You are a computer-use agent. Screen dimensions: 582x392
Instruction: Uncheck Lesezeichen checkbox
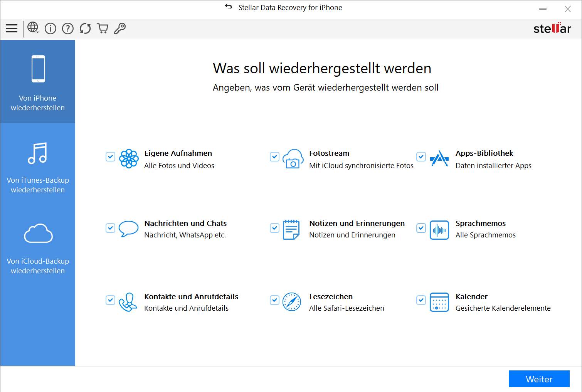click(x=274, y=300)
